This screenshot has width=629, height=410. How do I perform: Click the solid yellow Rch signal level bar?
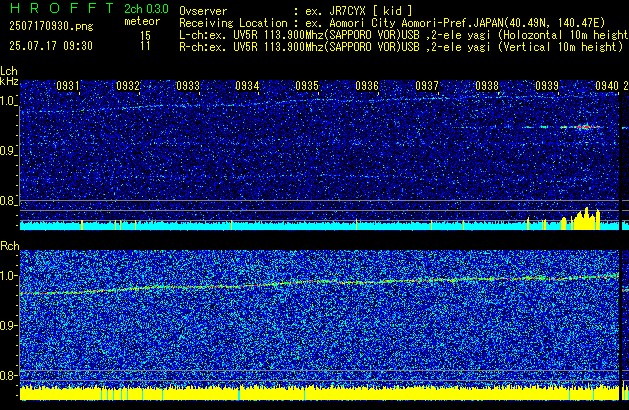click(x=319, y=393)
